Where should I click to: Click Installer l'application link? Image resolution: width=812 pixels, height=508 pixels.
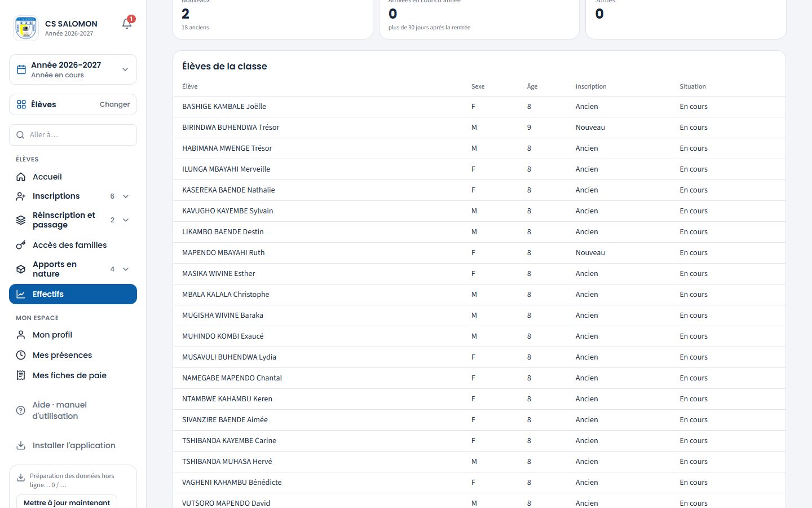73,445
